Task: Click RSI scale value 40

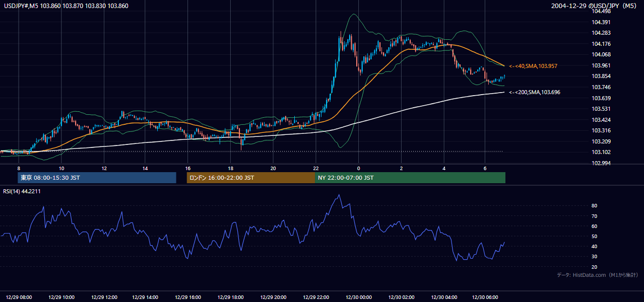Action: [x=595, y=246]
